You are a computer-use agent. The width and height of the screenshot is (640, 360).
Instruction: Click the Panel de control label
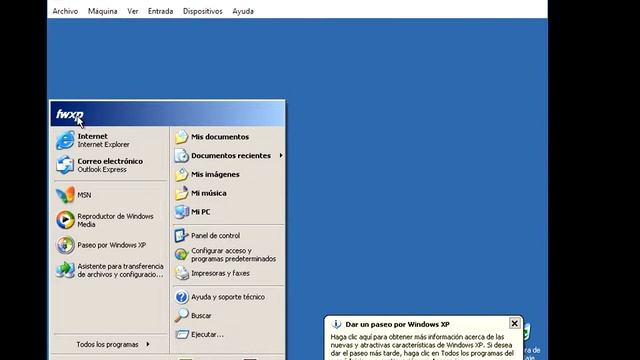pos(216,236)
